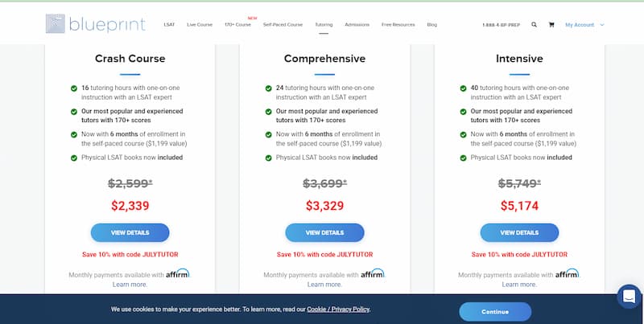View details for Intensive package
The width and height of the screenshot is (644, 324).
click(x=519, y=232)
